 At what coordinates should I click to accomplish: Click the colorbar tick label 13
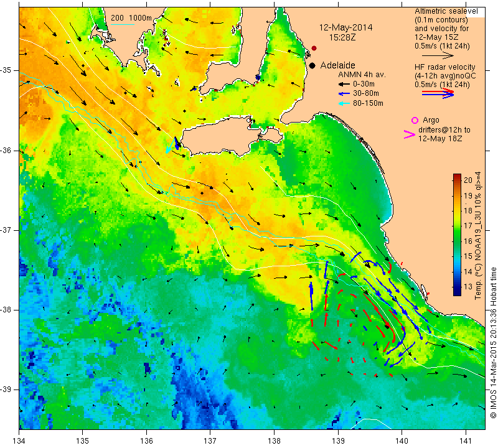click(x=468, y=287)
